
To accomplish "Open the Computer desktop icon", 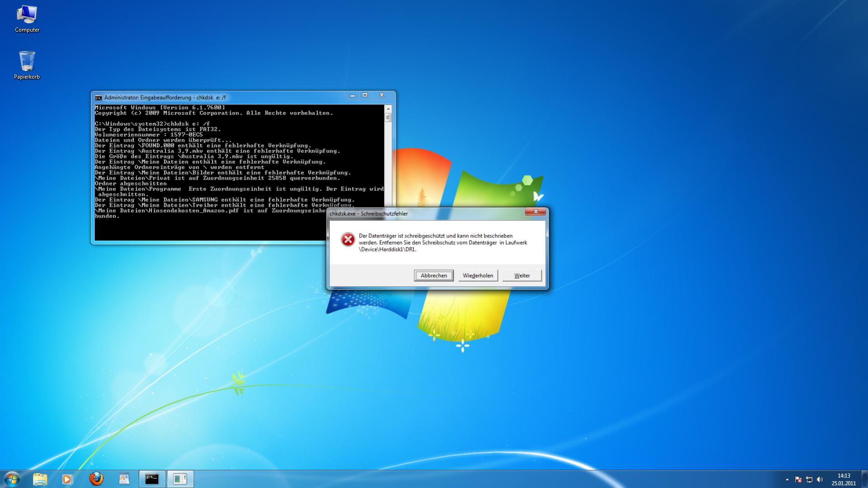I will coord(27,19).
